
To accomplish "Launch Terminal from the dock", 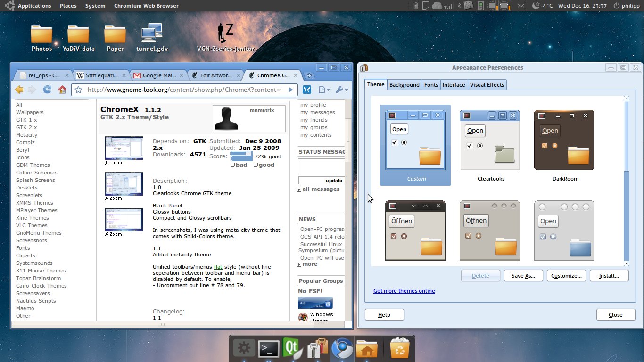I will point(269,349).
